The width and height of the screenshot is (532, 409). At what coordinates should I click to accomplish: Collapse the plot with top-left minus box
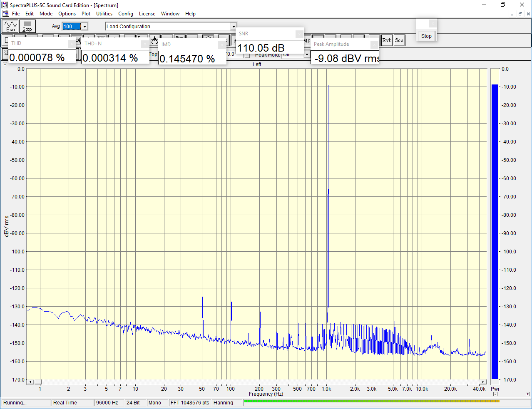pos(5,64)
